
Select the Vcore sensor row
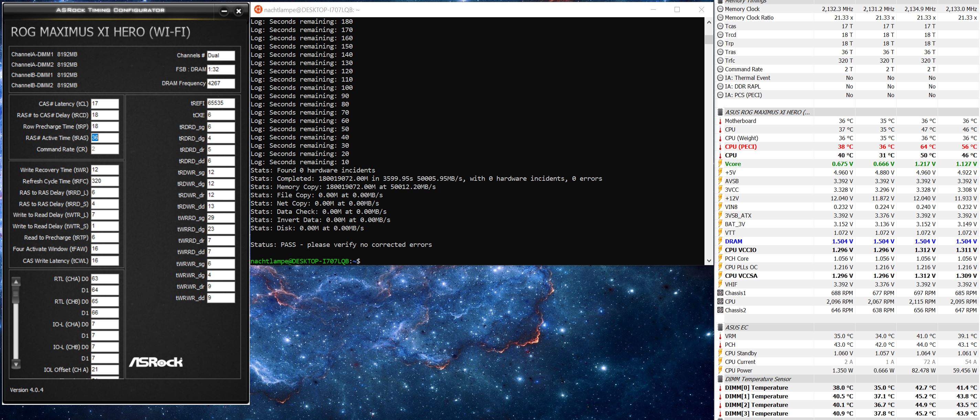point(733,164)
